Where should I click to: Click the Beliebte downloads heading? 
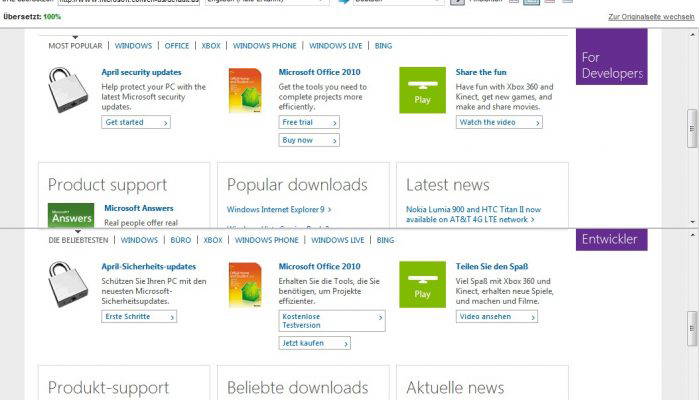click(298, 388)
